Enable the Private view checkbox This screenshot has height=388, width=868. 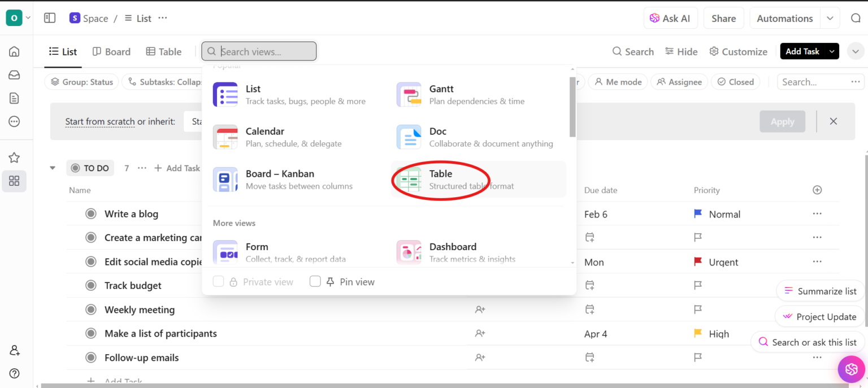click(218, 281)
